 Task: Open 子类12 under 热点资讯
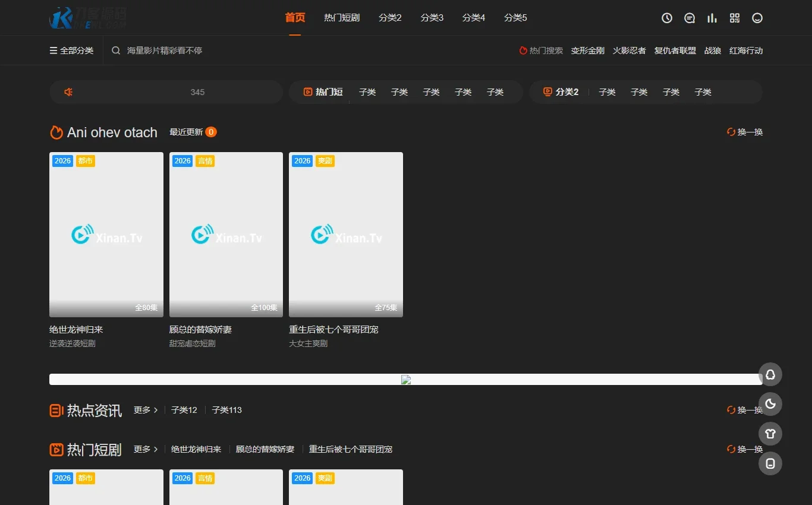click(x=184, y=410)
